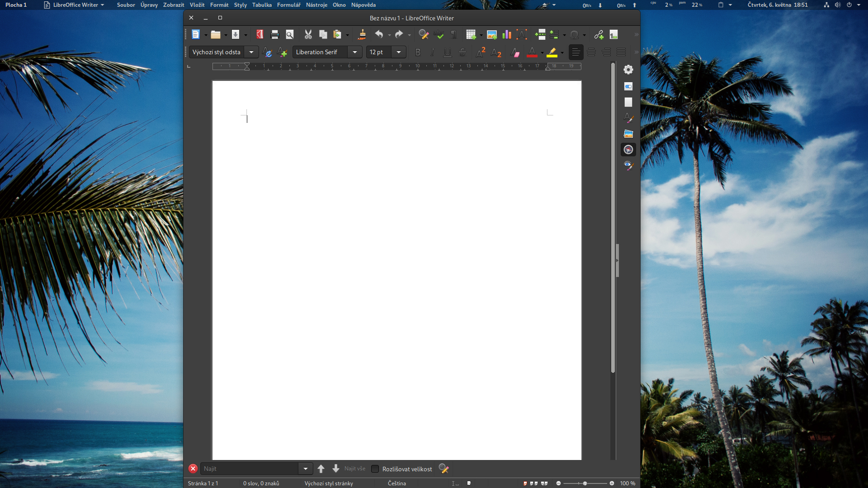The image size is (868, 488).
Task: Update the selected paragraph style
Action: pos(267,52)
